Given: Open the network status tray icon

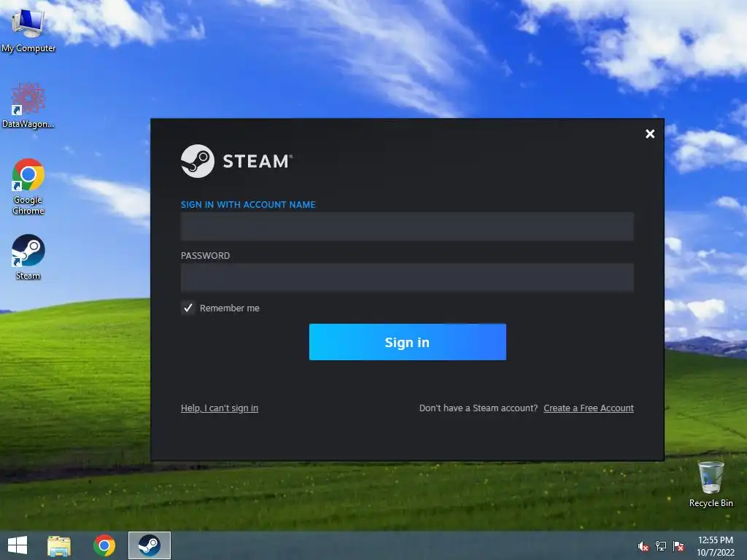Looking at the screenshot, I should [x=661, y=546].
